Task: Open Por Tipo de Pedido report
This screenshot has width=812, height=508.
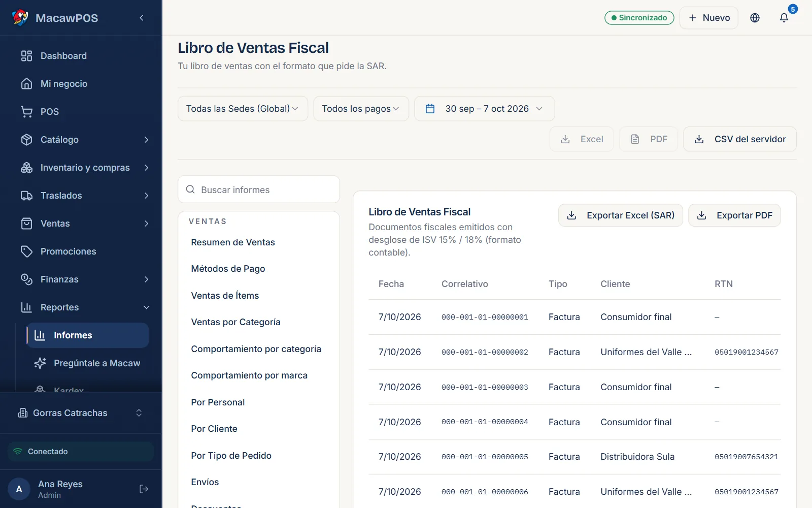Action: pos(231,456)
